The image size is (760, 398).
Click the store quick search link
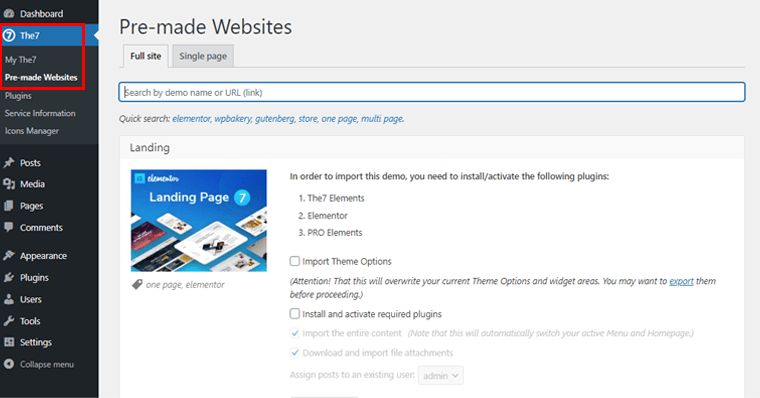click(x=308, y=119)
